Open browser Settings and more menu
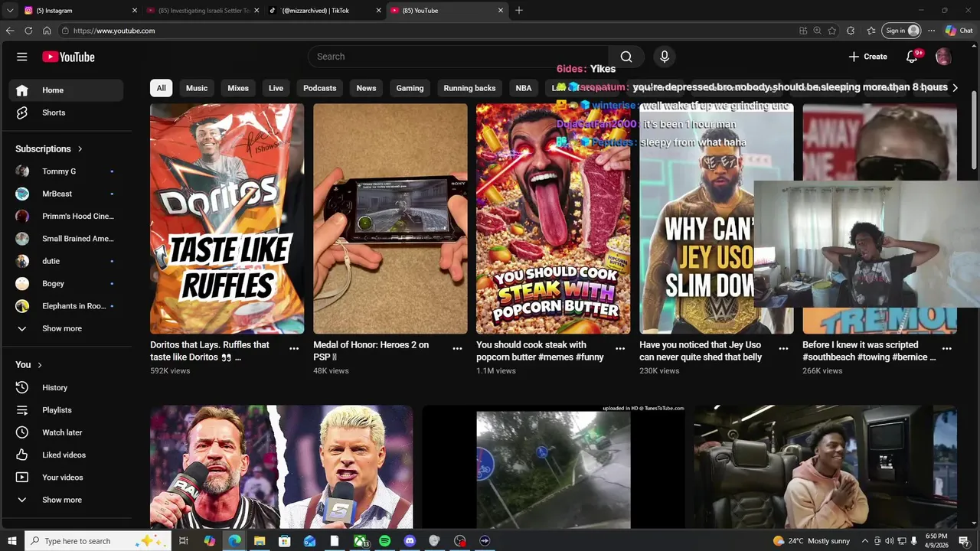Viewport: 980px width, 551px height. click(x=931, y=31)
